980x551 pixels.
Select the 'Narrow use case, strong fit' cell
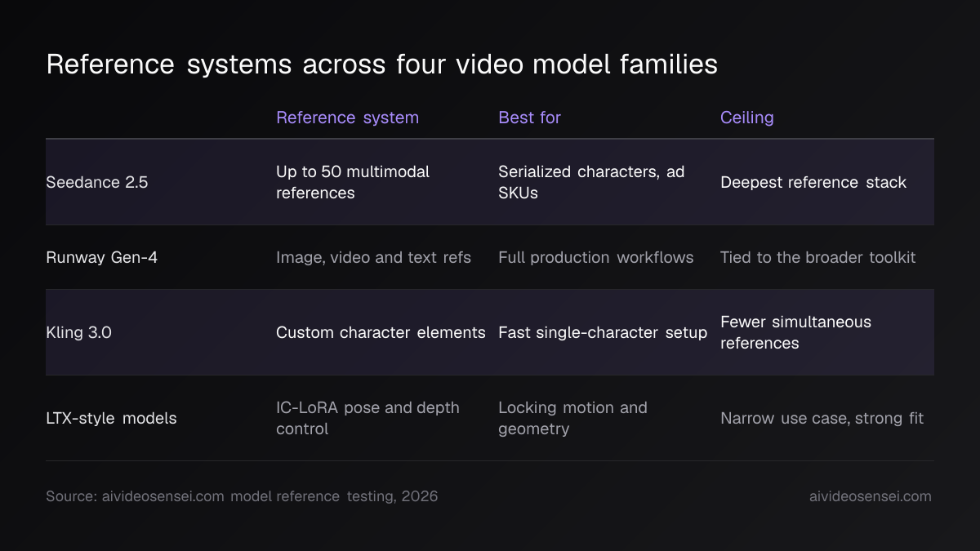822,418
